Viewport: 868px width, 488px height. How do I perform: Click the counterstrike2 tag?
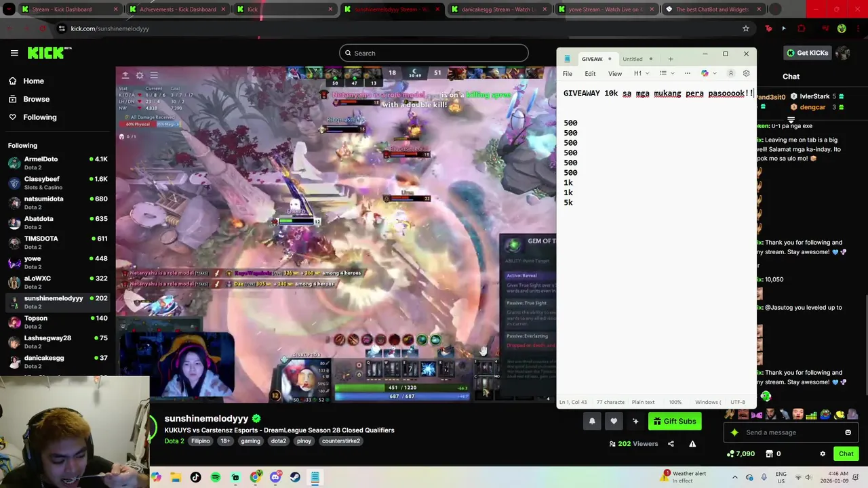341,441
